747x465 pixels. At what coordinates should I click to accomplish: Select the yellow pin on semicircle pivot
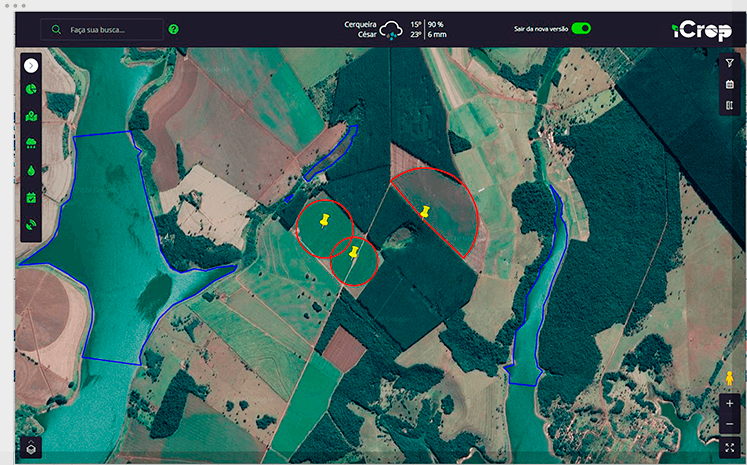(425, 212)
